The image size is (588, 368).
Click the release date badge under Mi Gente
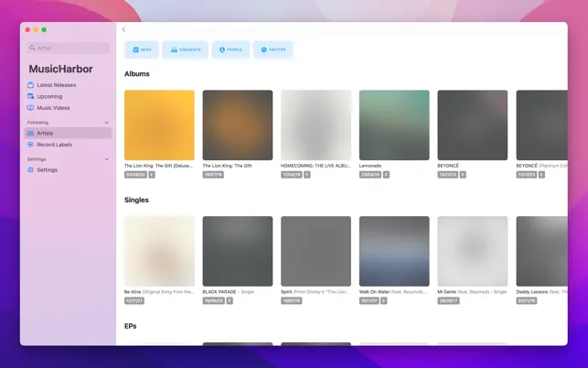(448, 301)
